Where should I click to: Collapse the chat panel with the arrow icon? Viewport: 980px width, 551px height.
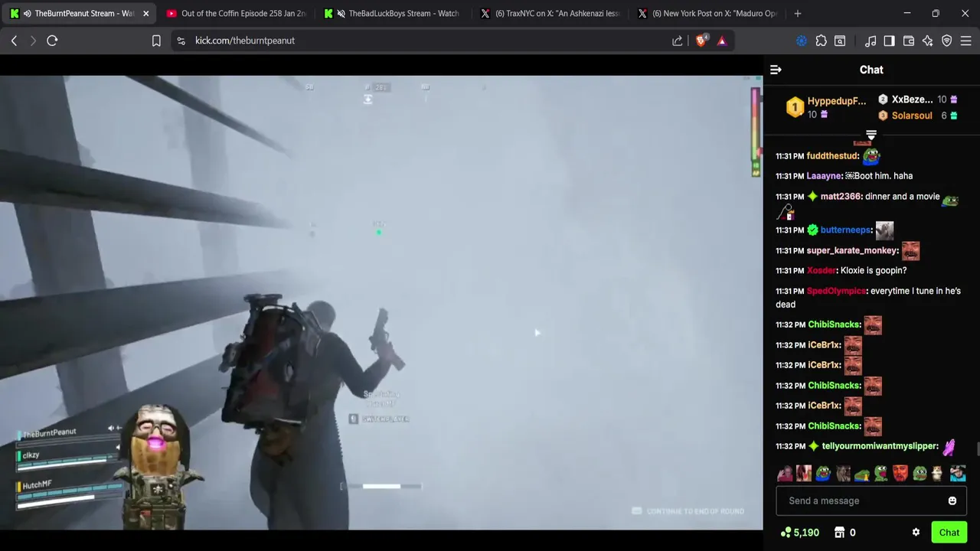(776, 70)
